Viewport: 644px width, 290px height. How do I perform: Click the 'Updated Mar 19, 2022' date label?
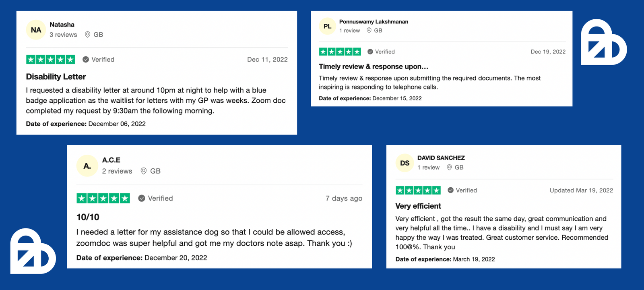point(582,190)
